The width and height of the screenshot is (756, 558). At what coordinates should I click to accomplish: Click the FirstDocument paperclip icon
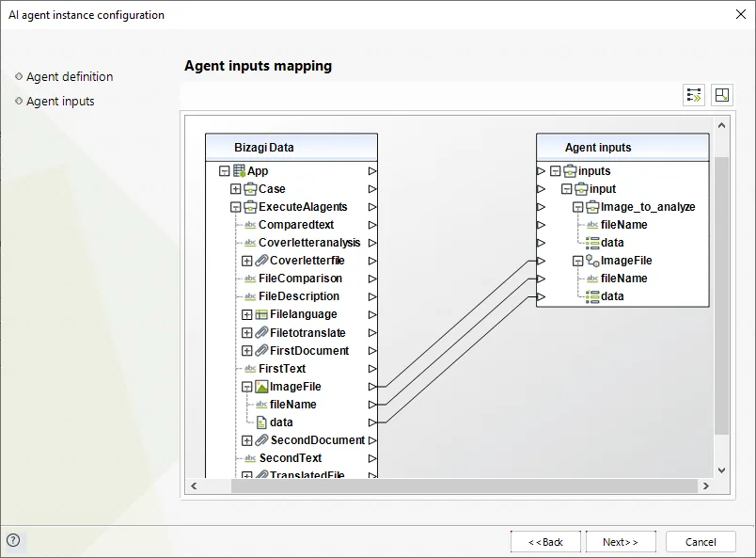[x=261, y=350]
